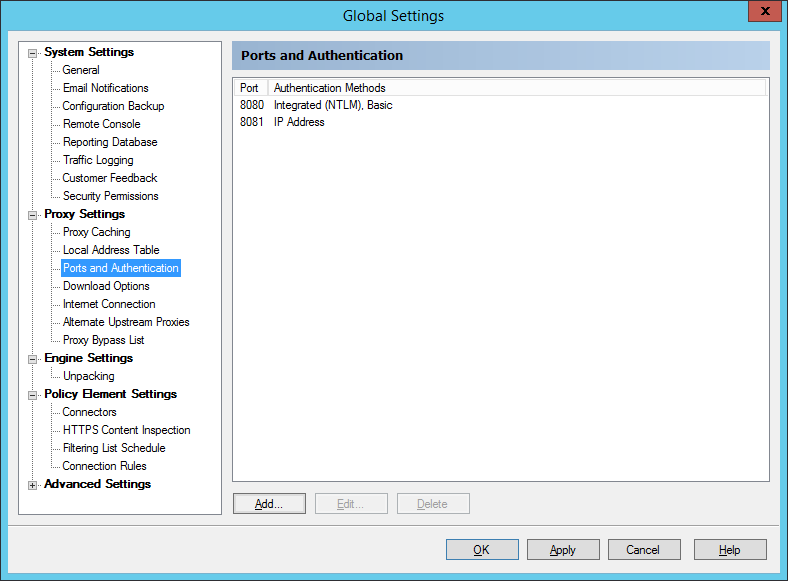The height and width of the screenshot is (581, 788).
Task: Open Alternate Upstream Proxies settings
Action: tap(126, 322)
